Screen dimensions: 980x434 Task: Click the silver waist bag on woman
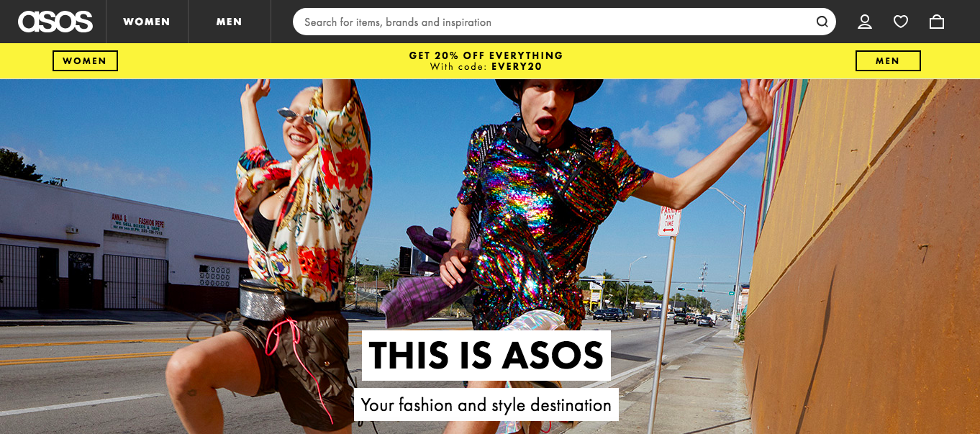click(x=263, y=299)
